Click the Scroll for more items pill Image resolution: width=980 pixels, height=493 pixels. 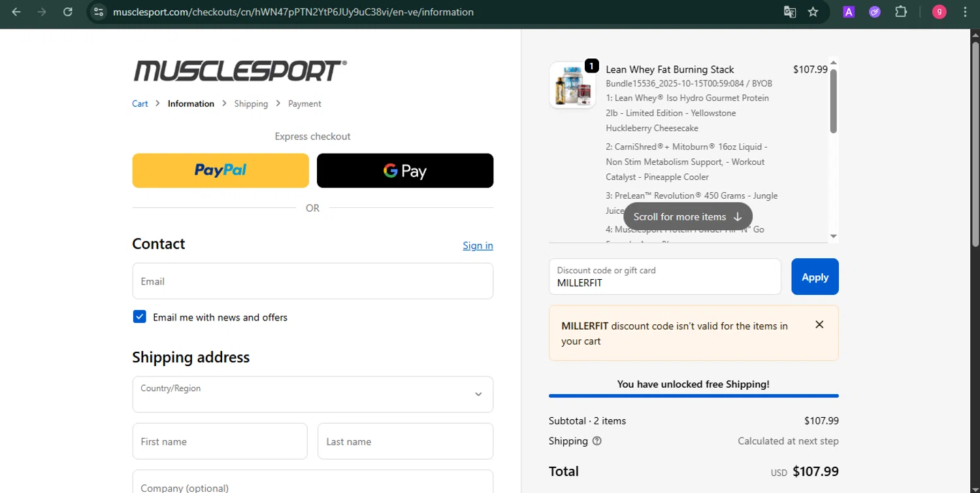click(x=688, y=216)
